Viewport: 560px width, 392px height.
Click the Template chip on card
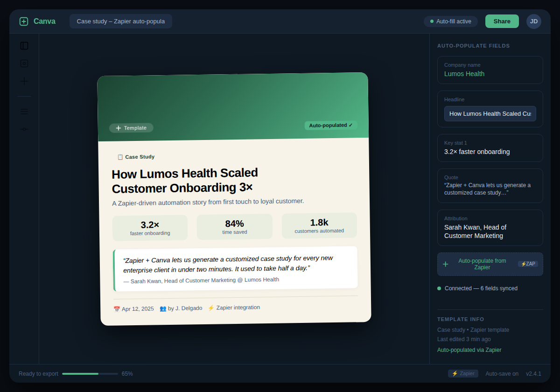tap(131, 128)
